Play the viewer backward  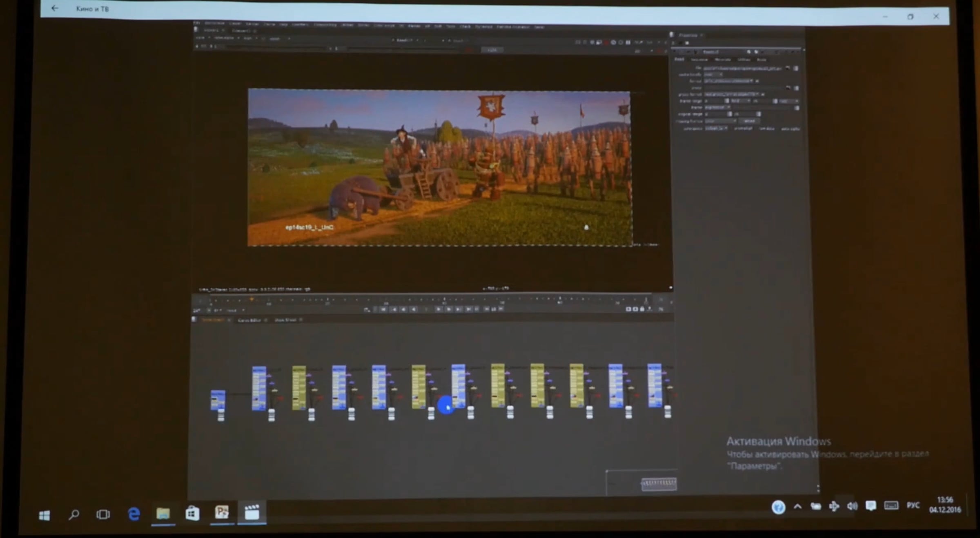pyautogui.click(x=414, y=309)
